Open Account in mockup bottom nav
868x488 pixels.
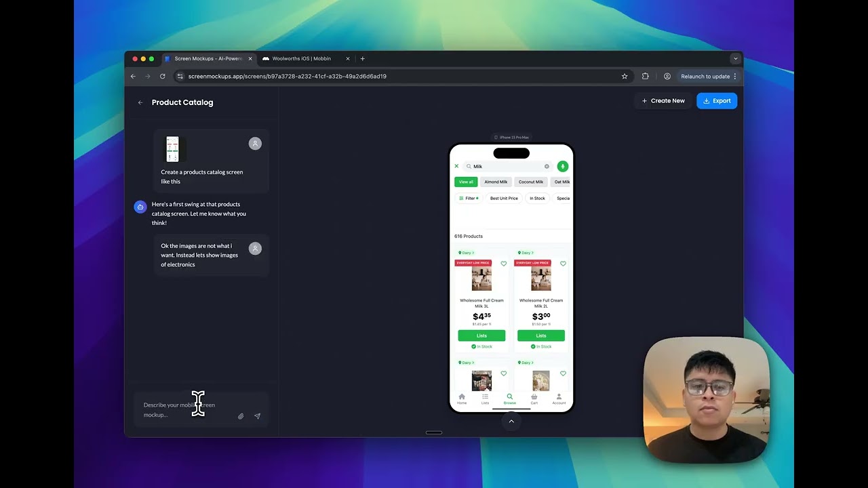(559, 399)
